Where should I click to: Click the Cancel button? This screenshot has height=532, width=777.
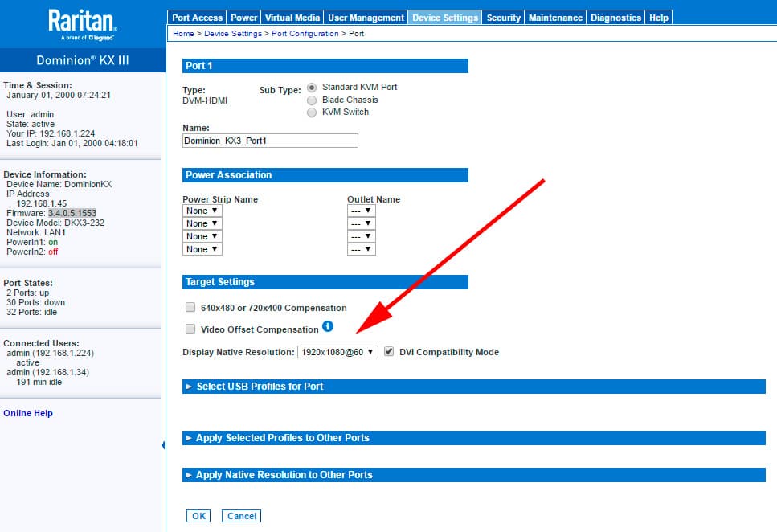point(241,516)
